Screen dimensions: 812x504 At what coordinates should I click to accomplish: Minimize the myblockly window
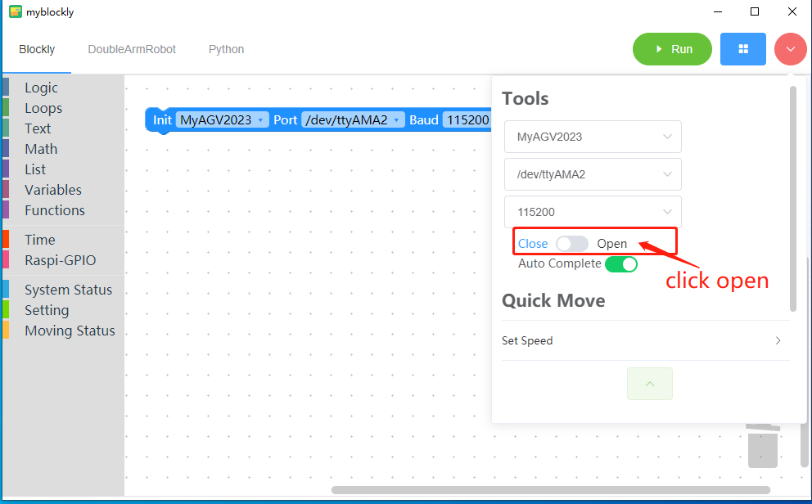(x=718, y=11)
